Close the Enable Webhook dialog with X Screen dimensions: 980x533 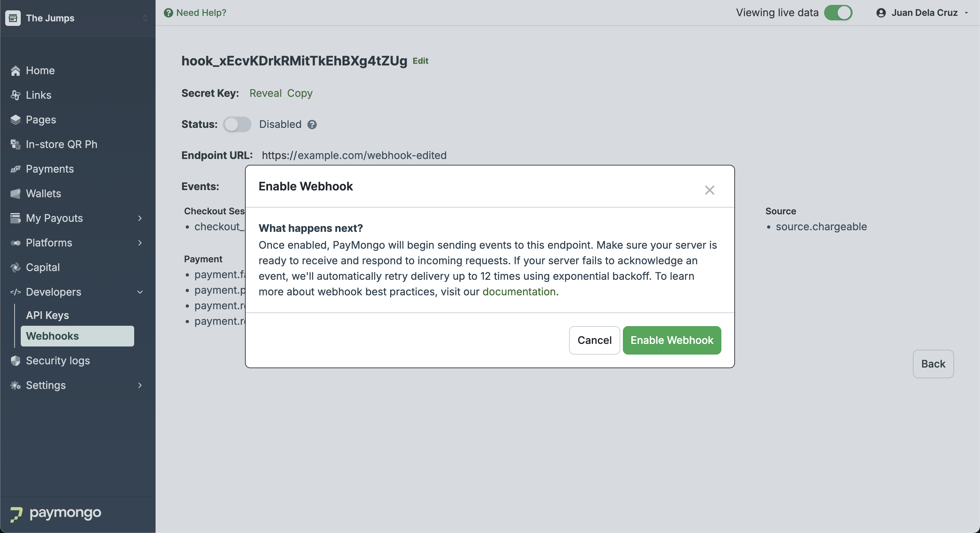point(709,190)
